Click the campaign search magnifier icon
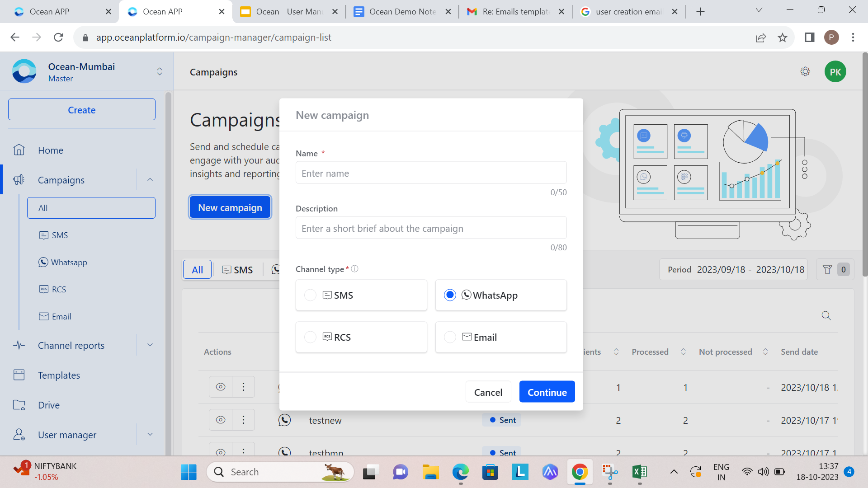Viewport: 868px width, 488px height. coord(826,315)
